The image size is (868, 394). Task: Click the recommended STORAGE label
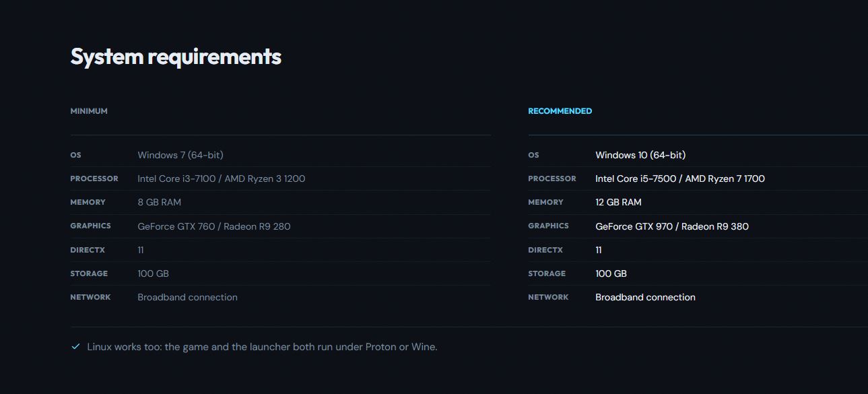click(547, 273)
